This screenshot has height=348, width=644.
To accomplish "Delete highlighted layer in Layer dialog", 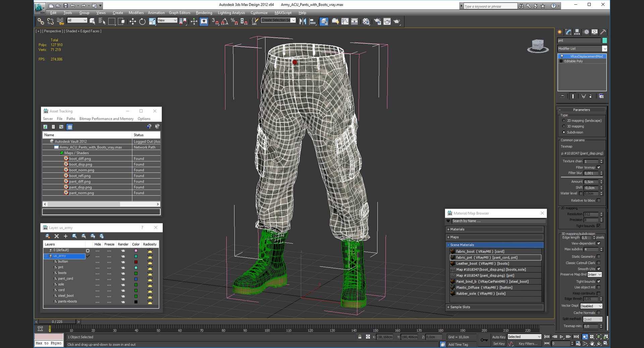I will pos(57,236).
